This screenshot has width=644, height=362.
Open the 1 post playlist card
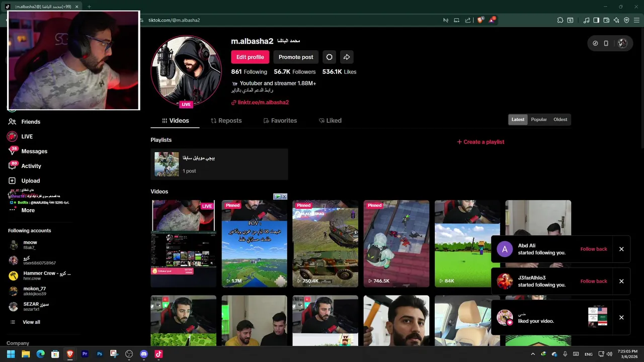click(219, 164)
